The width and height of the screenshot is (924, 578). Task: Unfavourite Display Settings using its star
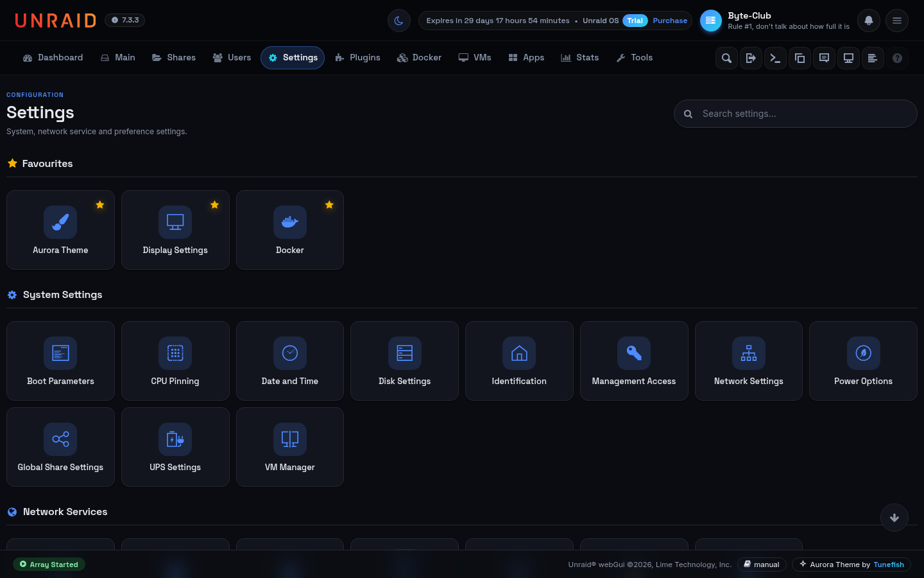(x=215, y=205)
